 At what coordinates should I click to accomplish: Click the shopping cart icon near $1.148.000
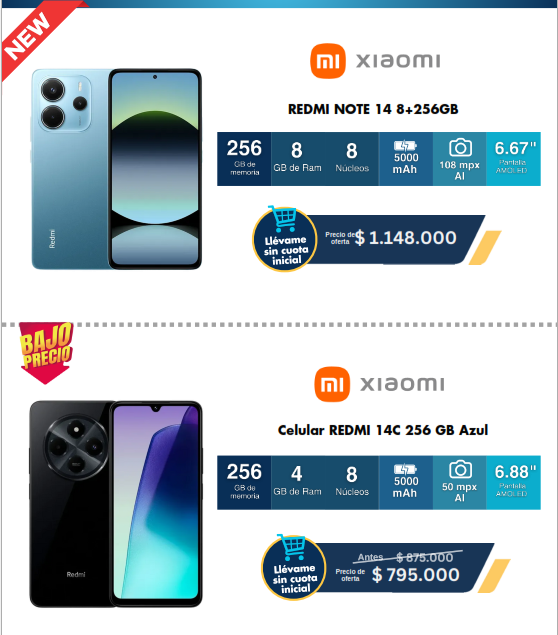coord(282,219)
